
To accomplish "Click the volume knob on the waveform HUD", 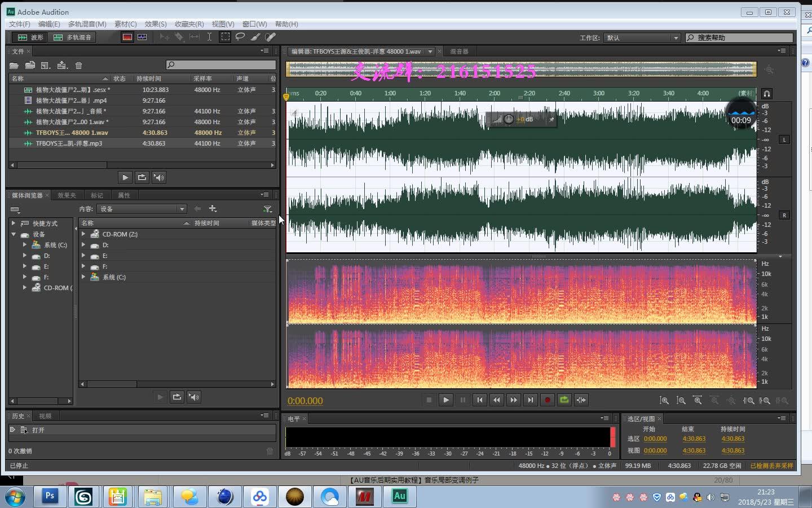I will (509, 119).
